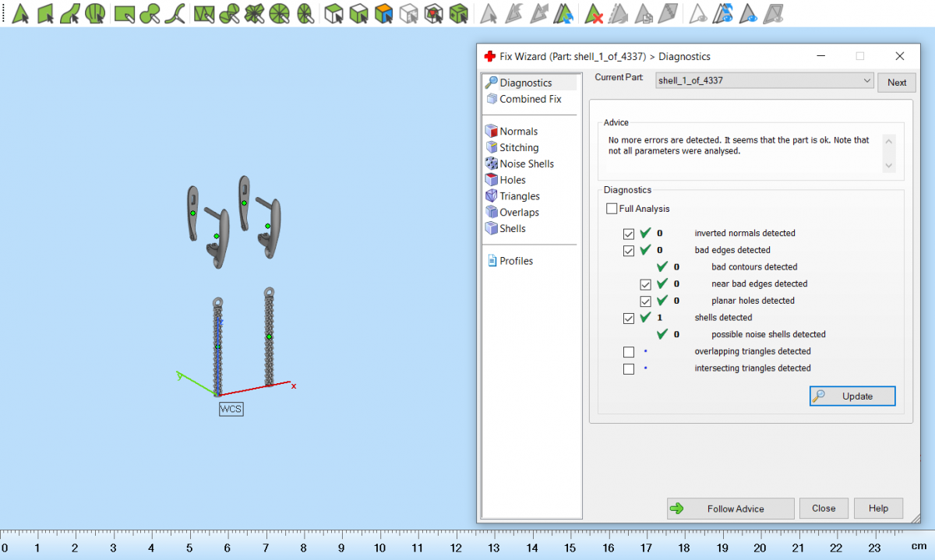Screen dimensions: 935x560
Task: Go to the Next part
Action: (896, 83)
